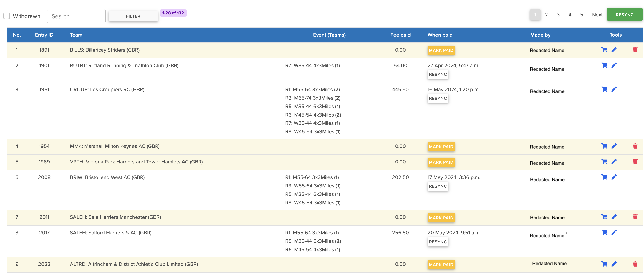Edit the Salford Harriers & AC entry
The width and height of the screenshot is (644, 273).
614,232
